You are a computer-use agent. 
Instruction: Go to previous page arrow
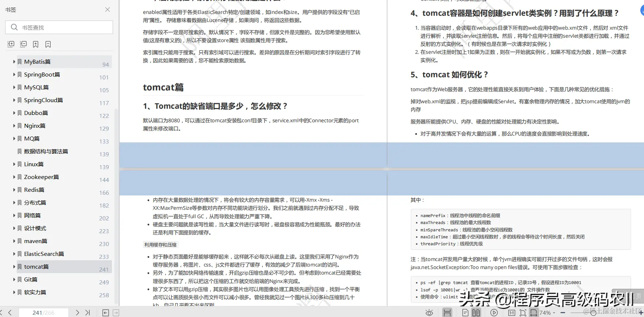click(x=10, y=313)
